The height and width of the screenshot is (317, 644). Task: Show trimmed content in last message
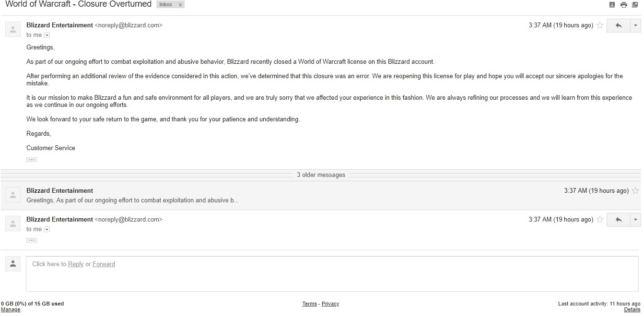point(32,240)
